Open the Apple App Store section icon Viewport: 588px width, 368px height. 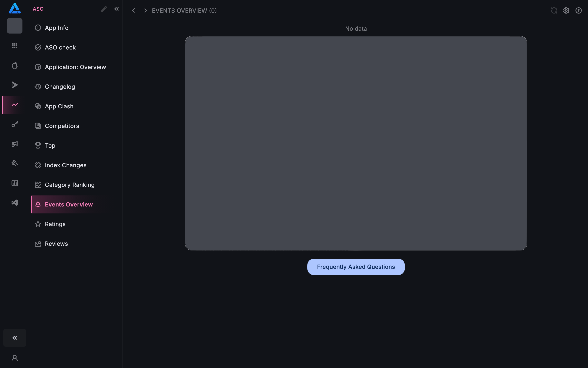(x=14, y=65)
